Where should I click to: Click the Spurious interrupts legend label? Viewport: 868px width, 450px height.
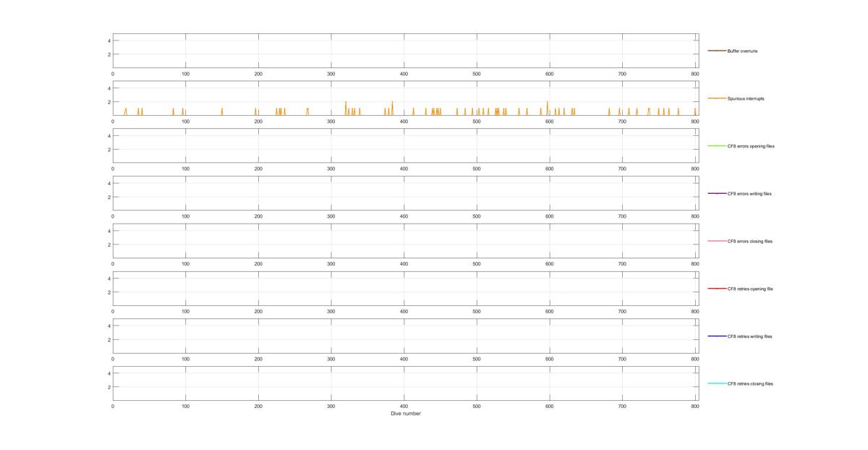click(745, 98)
